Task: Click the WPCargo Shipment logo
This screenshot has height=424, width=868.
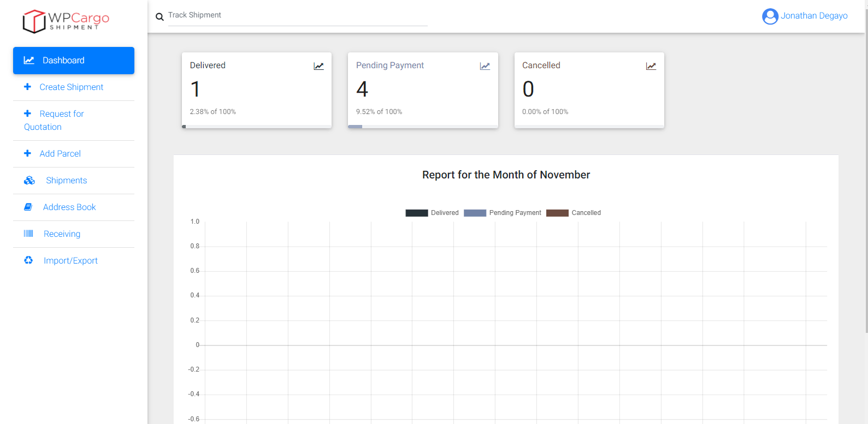Action: click(66, 21)
